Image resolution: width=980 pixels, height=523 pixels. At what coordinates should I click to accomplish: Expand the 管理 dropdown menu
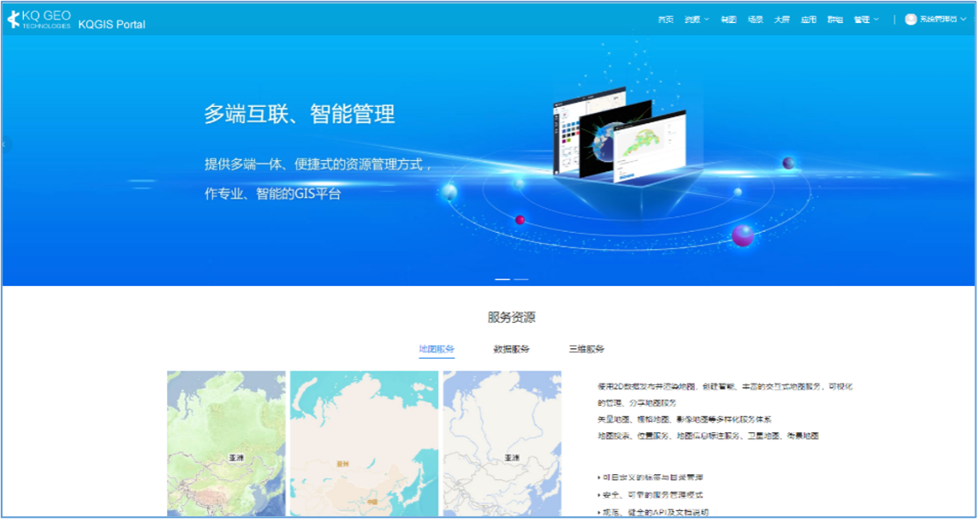point(863,19)
